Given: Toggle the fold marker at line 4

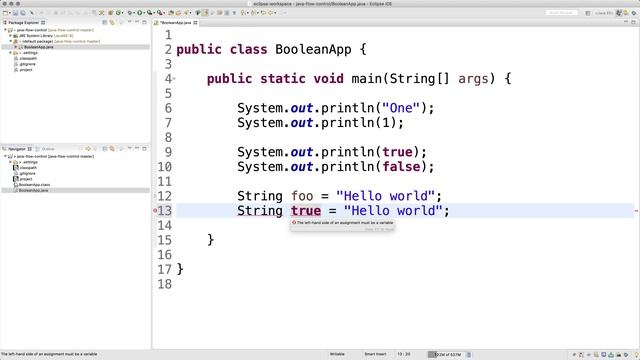Looking at the screenshot, I should pyautogui.click(x=174, y=78).
